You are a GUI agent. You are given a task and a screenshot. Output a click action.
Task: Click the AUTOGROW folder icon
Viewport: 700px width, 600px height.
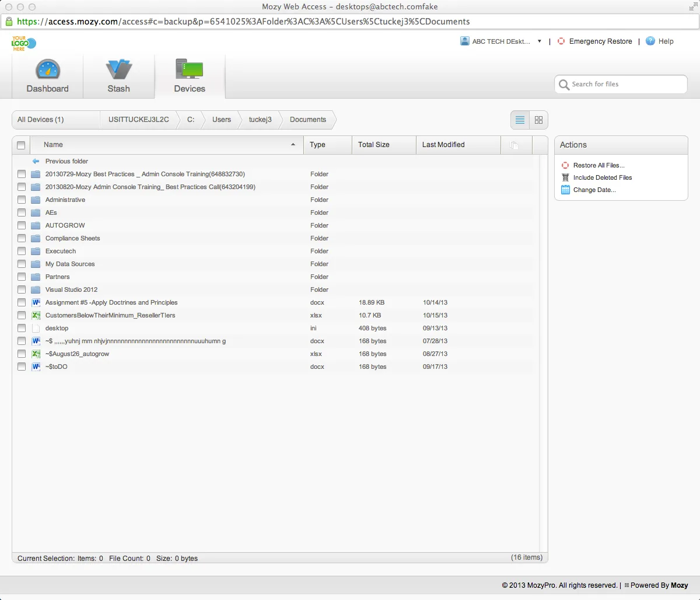tap(36, 225)
